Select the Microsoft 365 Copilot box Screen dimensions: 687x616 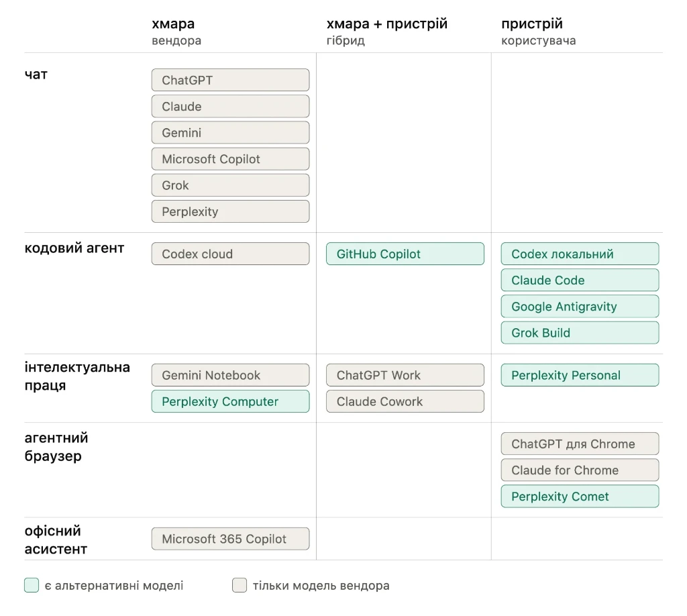tap(231, 540)
